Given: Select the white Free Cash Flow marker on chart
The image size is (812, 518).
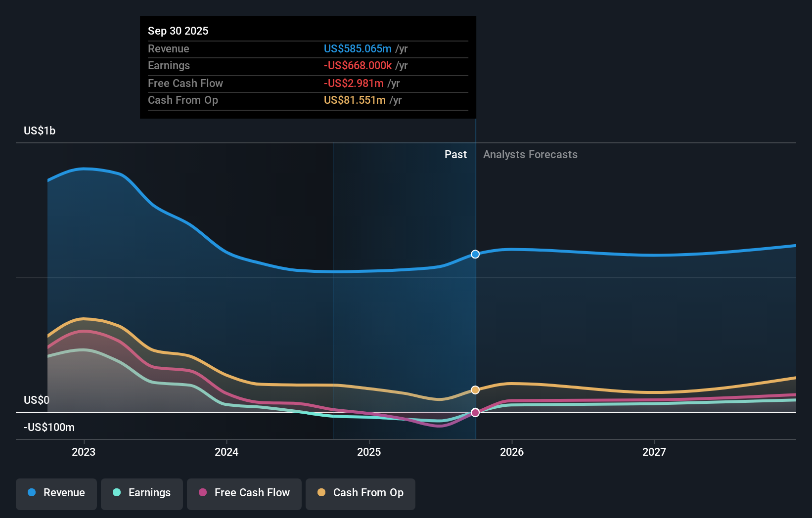Looking at the screenshot, I should coord(475,412).
